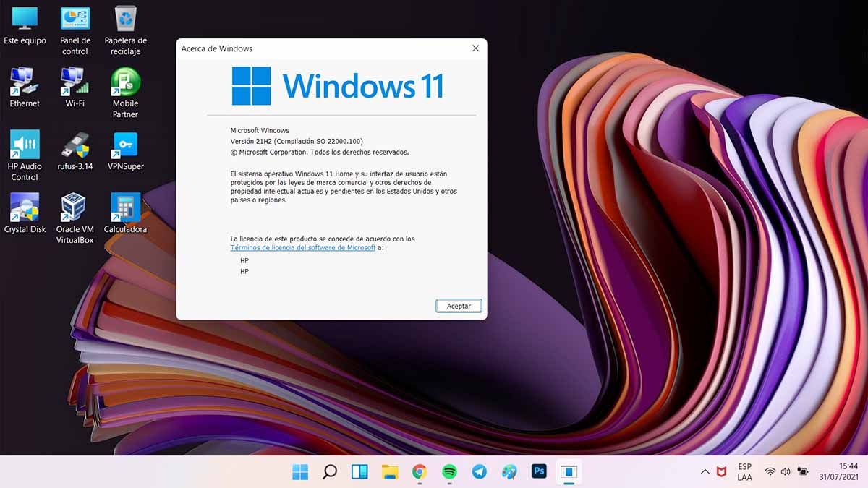This screenshot has width=868, height=488.
Task: Select the HP Audio Control shortcut
Action: pyautogui.click(x=25, y=155)
